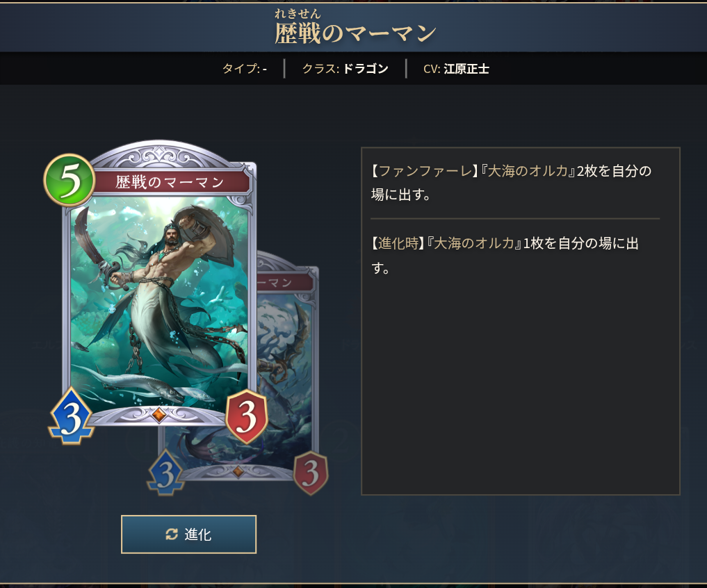Select the front 歴戦のマーマン card artwork
The height and width of the screenshot is (588, 707).
coord(159,304)
